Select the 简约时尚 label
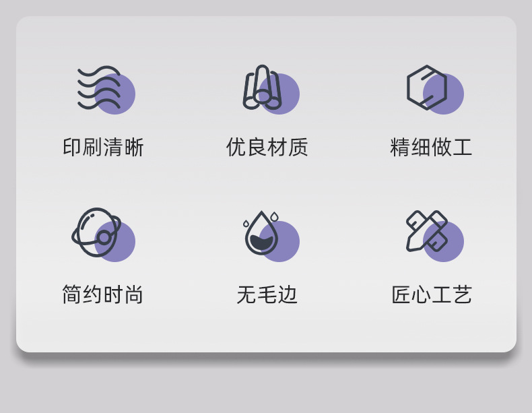Screen dimensions: 532x413 (102, 294)
